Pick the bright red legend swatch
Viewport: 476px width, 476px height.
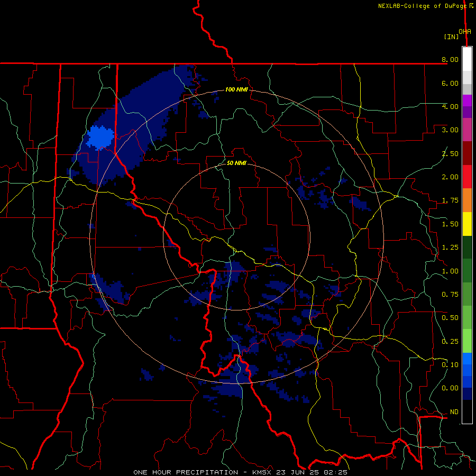click(467, 177)
